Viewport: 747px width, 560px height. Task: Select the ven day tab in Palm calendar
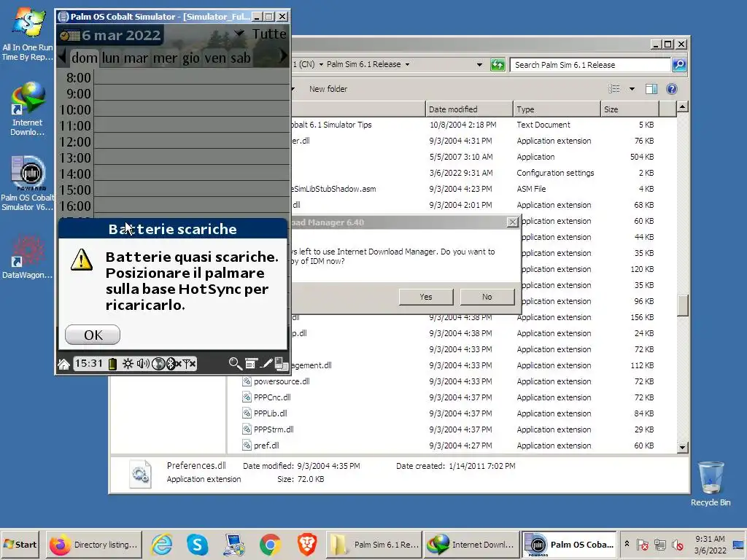tap(215, 58)
